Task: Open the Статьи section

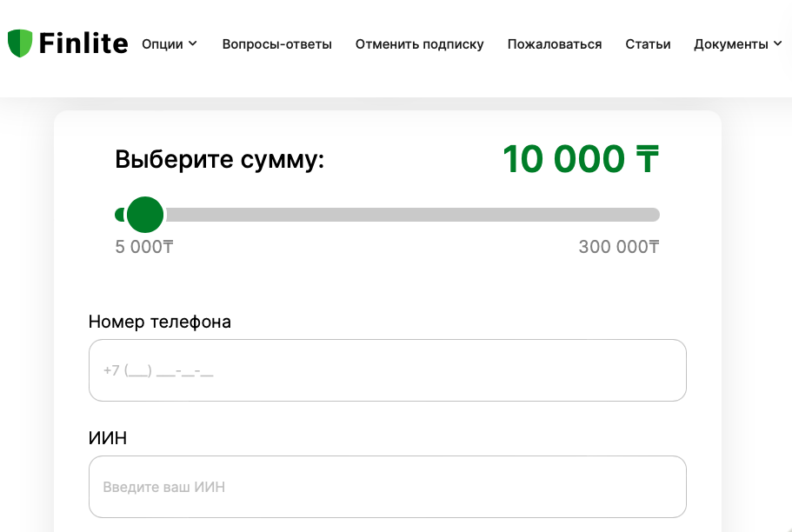Action: (648, 44)
